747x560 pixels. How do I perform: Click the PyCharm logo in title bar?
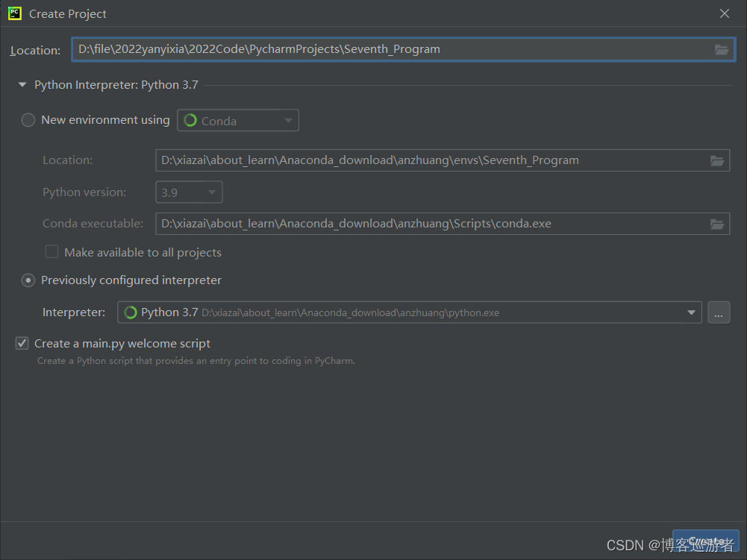15,13
